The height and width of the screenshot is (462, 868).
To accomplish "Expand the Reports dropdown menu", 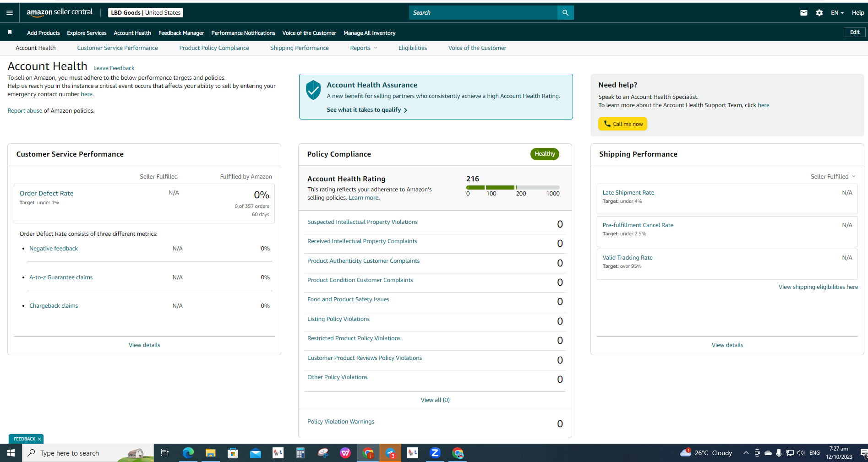I will click(364, 48).
